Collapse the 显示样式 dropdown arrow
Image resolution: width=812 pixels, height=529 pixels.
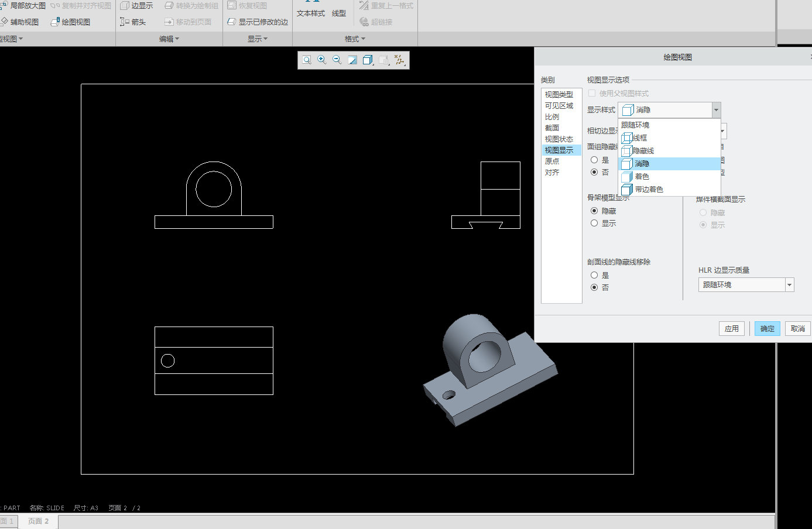coord(715,110)
